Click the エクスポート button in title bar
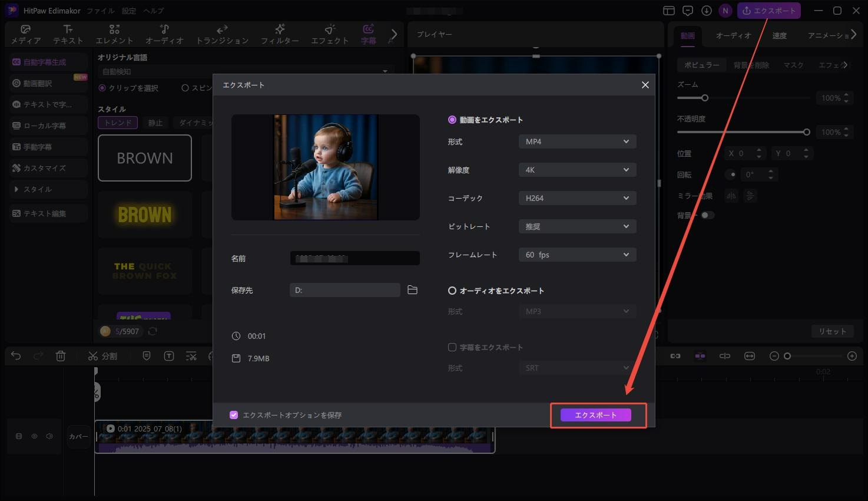 point(769,11)
